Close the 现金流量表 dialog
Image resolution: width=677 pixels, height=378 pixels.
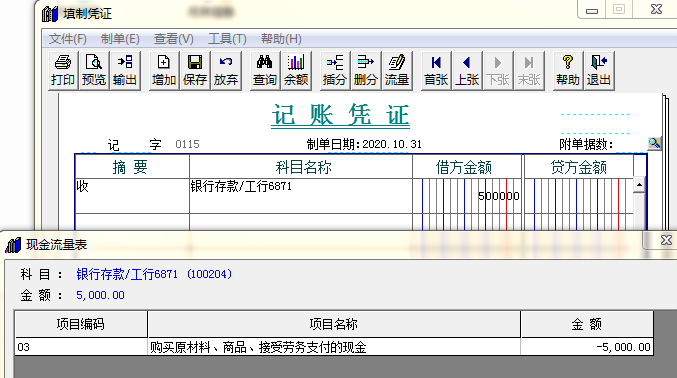tap(666, 240)
